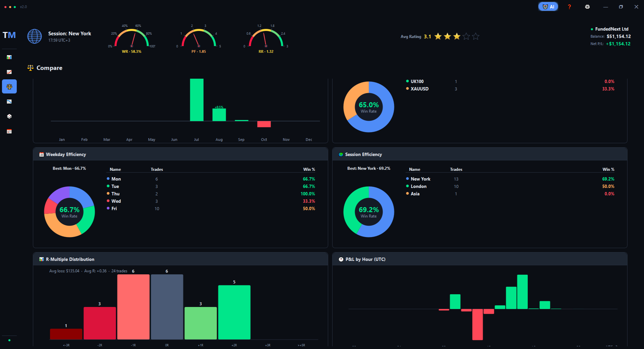
Task: Click the first gold rating star
Action: [x=438, y=36]
